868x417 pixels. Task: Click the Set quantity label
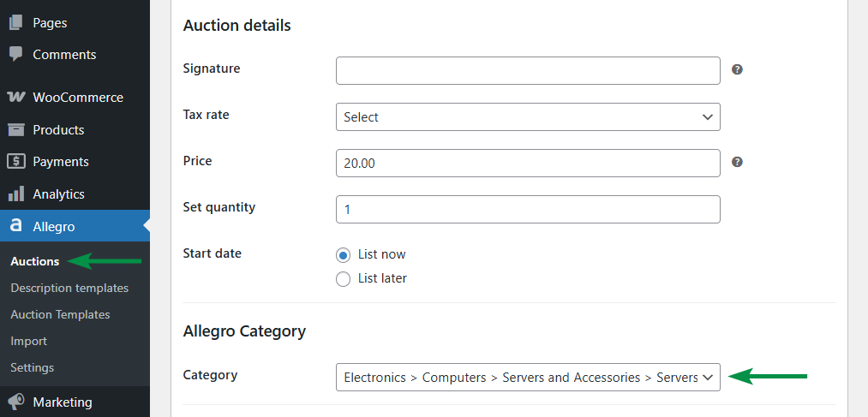click(219, 207)
